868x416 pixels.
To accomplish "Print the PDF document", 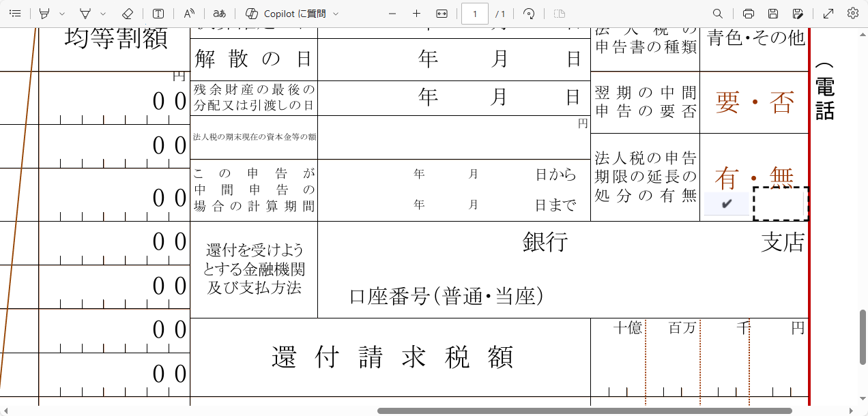I will coord(749,14).
